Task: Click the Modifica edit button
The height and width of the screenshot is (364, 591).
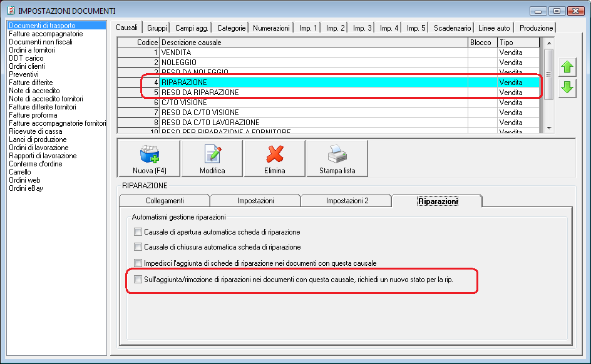Action: [x=212, y=158]
